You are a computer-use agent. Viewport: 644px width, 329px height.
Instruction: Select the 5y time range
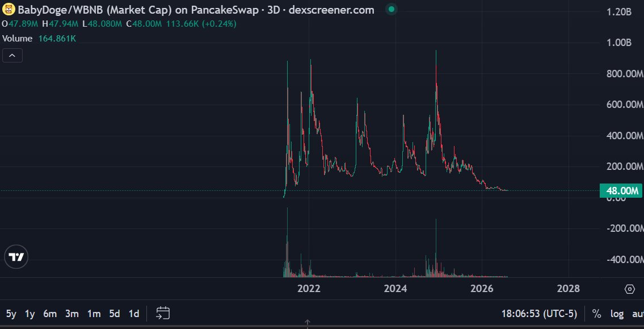click(11, 314)
